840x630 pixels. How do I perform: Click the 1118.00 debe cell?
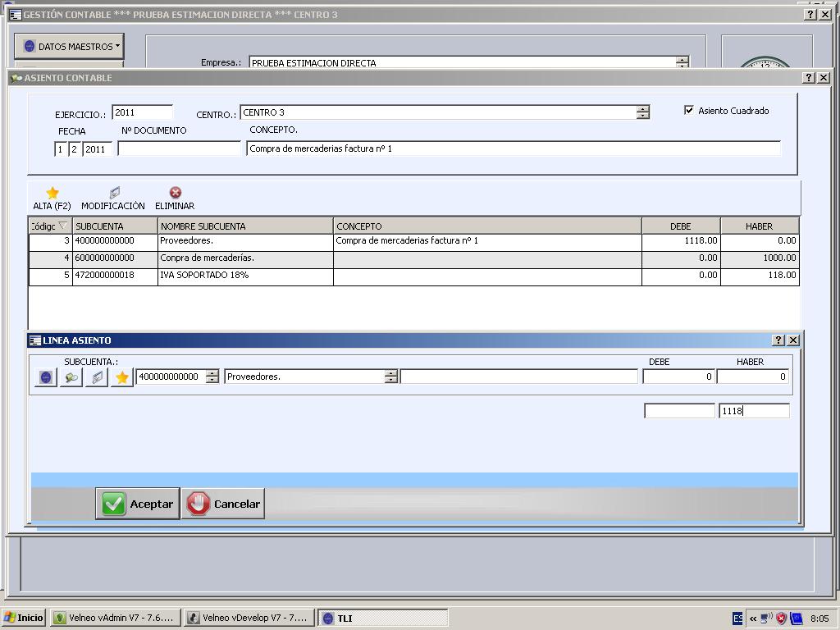coord(681,241)
